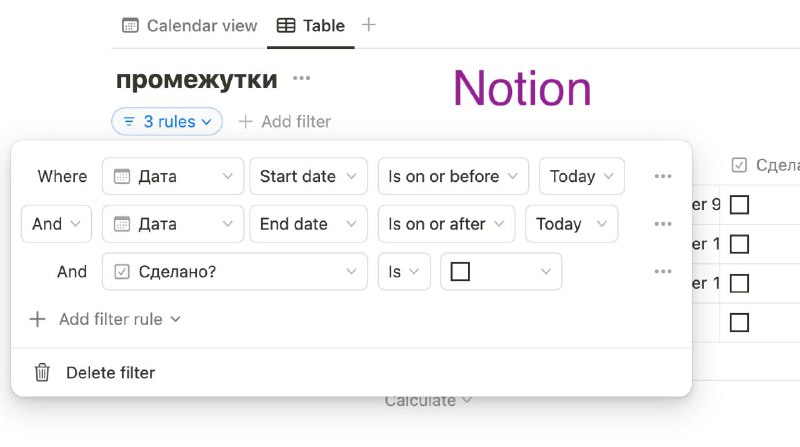800x447 pixels.
Task: Tick checkbox in first table row
Action: [x=739, y=205]
